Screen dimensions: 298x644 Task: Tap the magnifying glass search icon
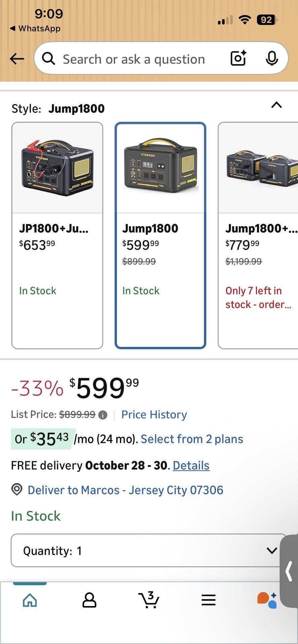point(48,58)
